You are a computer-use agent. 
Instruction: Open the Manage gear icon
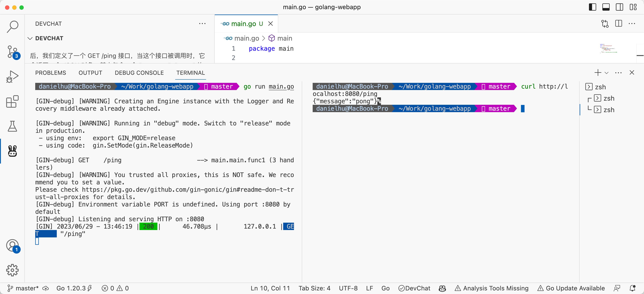[12, 270]
